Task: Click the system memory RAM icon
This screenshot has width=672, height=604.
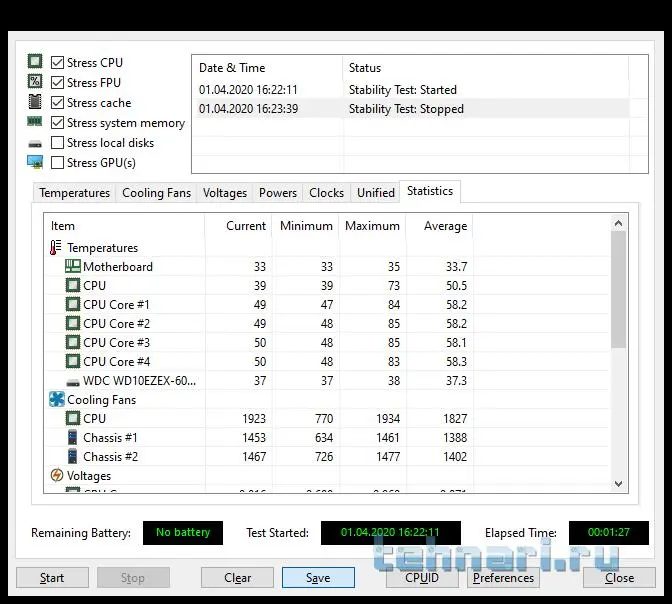Action: click(x=35, y=122)
